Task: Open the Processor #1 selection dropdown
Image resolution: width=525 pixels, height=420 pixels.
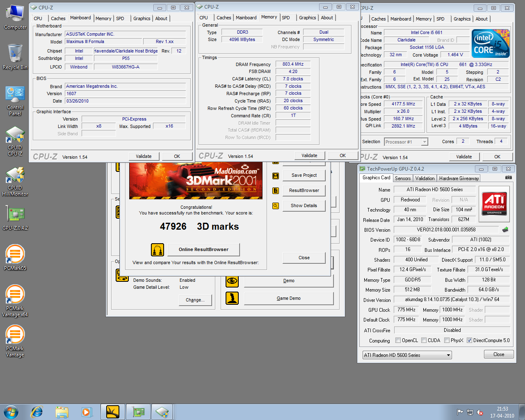Action: click(406, 142)
